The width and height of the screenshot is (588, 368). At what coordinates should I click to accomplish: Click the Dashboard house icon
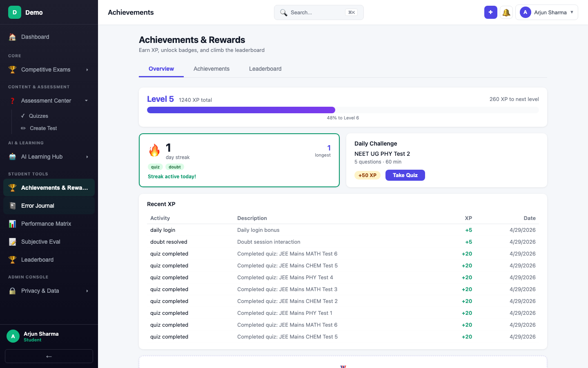[13, 37]
